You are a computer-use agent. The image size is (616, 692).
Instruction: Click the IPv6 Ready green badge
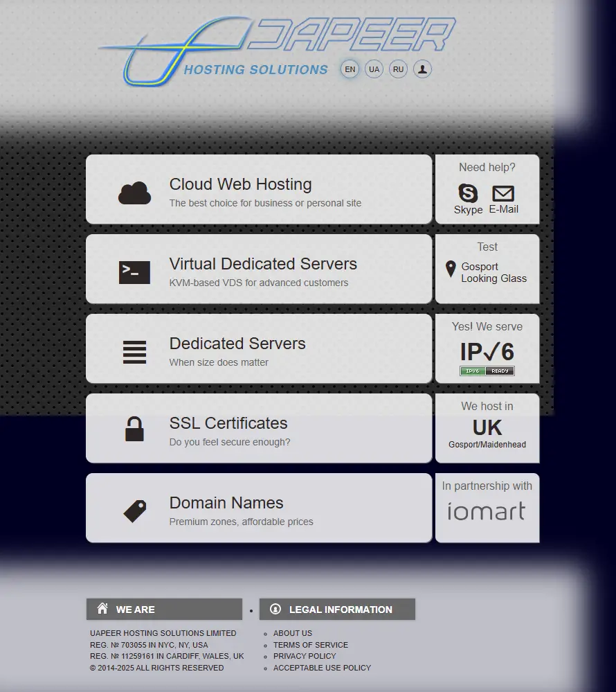pyautogui.click(x=487, y=371)
